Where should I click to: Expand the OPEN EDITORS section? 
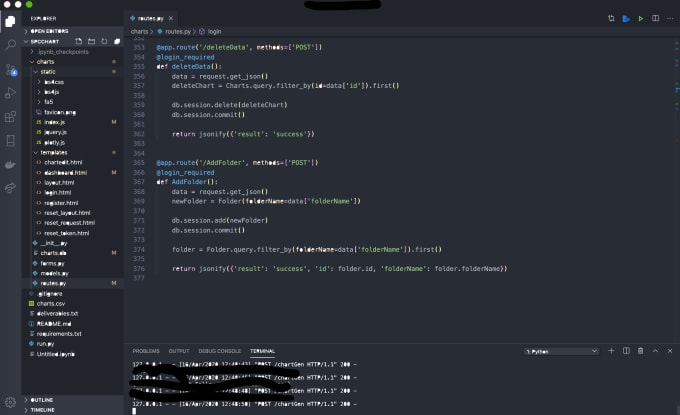click(x=73, y=31)
